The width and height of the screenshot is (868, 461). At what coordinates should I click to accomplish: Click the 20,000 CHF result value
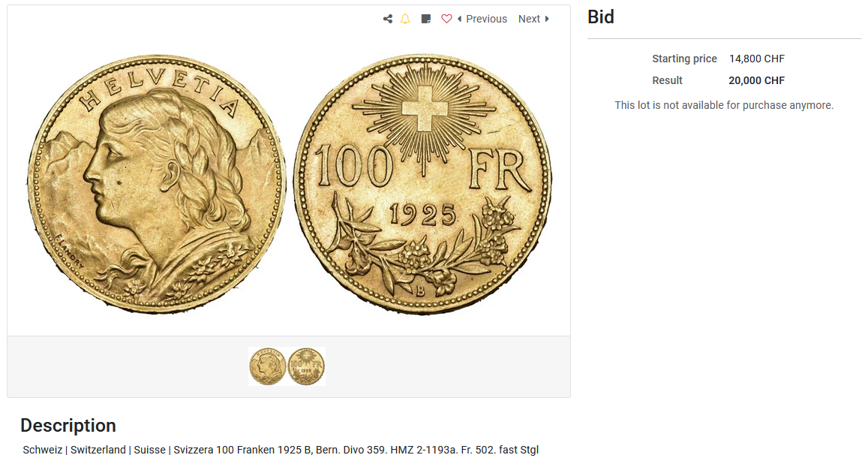pos(757,80)
